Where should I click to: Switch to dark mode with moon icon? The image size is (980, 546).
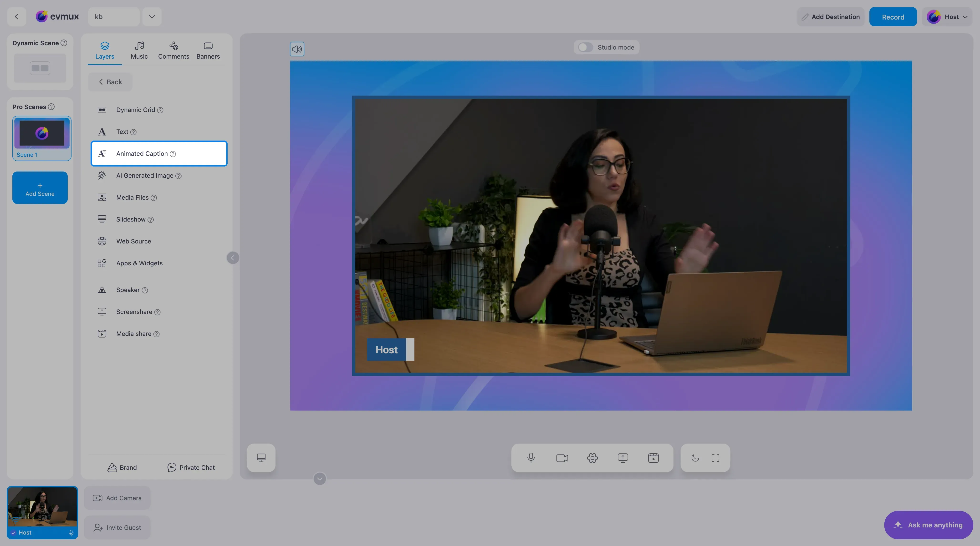point(695,458)
